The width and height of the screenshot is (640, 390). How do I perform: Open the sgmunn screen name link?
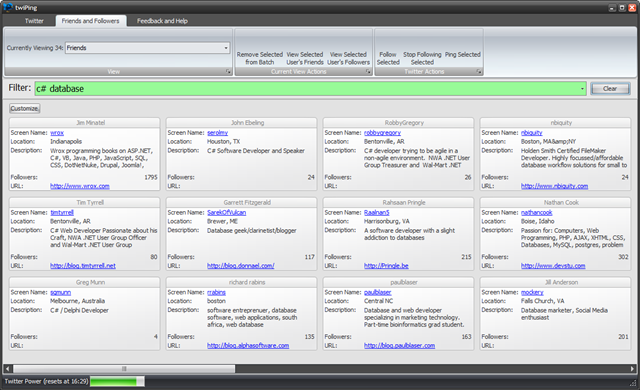tap(60, 292)
